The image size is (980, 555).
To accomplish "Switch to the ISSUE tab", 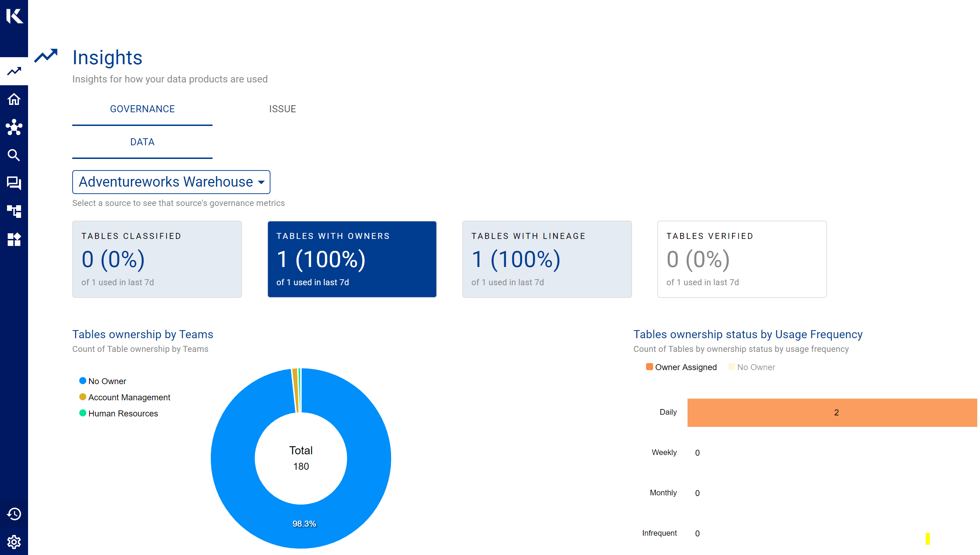I will click(282, 109).
